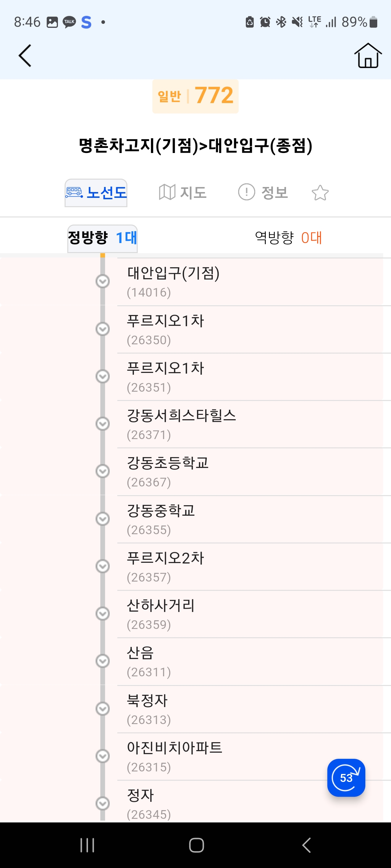The height and width of the screenshot is (868, 391).
Task: Expand the 산하사거리 stop chevron
Action: coord(103,613)
